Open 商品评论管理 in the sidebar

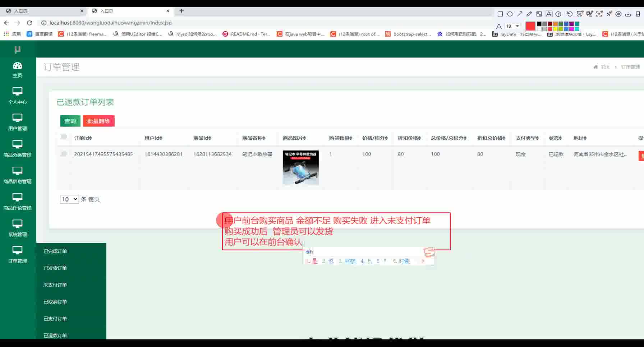pos(17,202)
